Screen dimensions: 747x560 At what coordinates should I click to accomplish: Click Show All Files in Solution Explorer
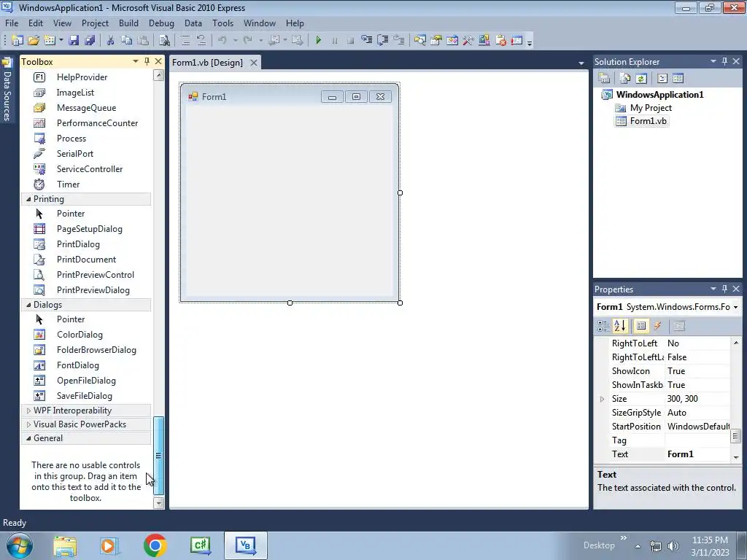point(625,78)
